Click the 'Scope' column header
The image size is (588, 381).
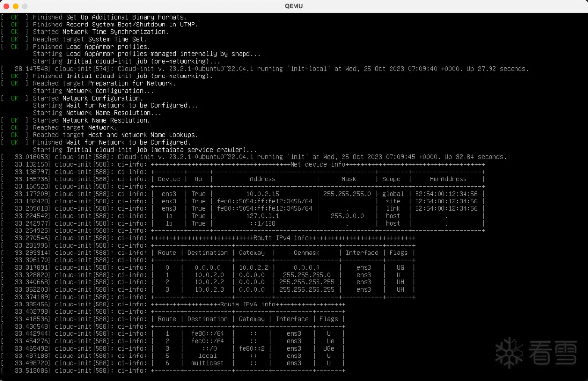coord(392,179)
